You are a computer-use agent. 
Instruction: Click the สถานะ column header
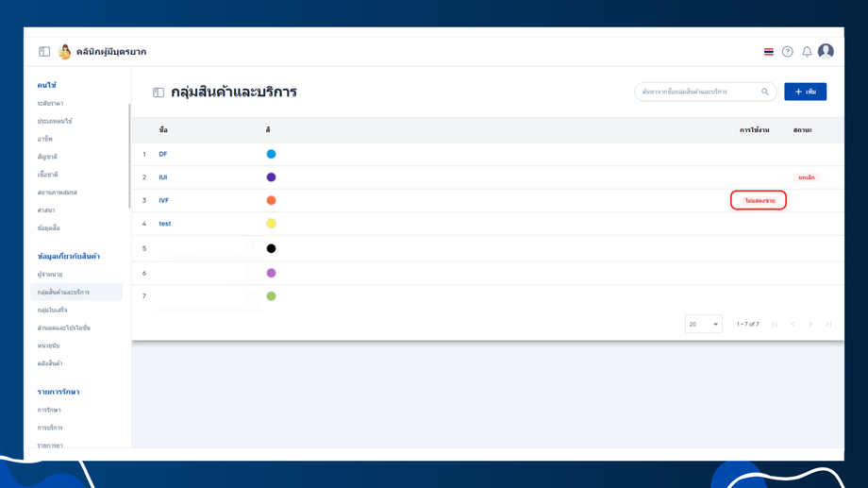point(802,129)
